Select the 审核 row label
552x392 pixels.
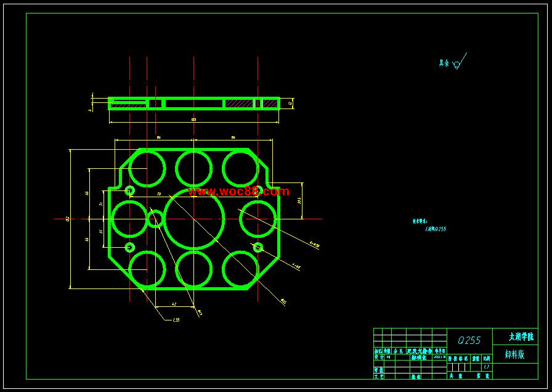click(379, 370)
